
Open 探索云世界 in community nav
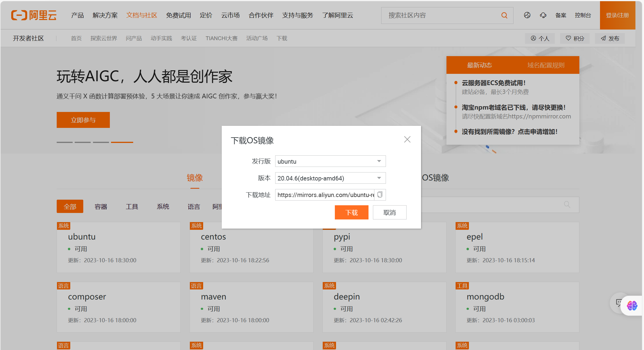tap(104, 38)
